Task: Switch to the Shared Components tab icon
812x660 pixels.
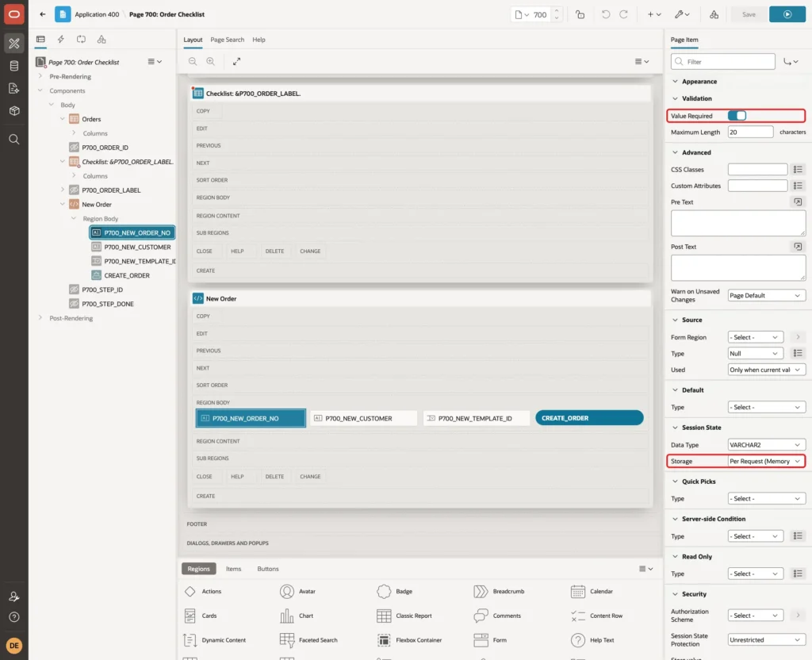Action: pos(101,40)
